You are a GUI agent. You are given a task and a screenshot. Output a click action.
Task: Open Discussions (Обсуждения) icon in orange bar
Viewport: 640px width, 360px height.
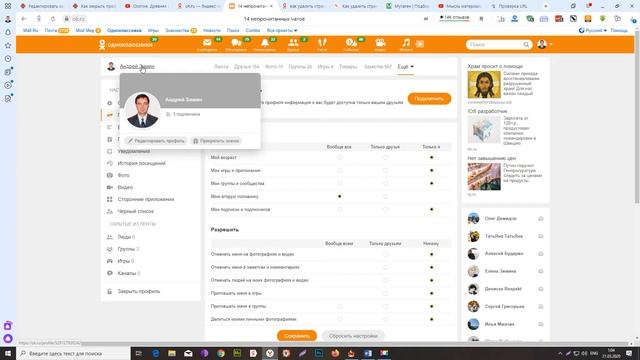236,43
